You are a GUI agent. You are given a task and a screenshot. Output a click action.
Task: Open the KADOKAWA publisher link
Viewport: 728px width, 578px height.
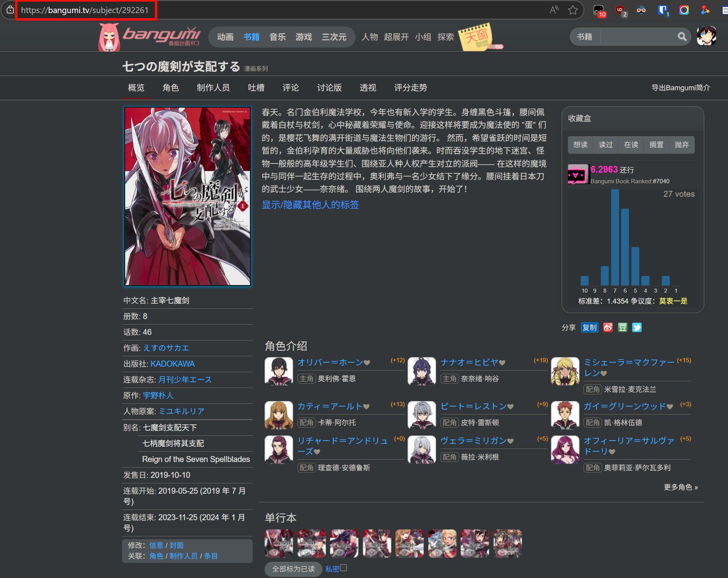[x=173, y=364]
